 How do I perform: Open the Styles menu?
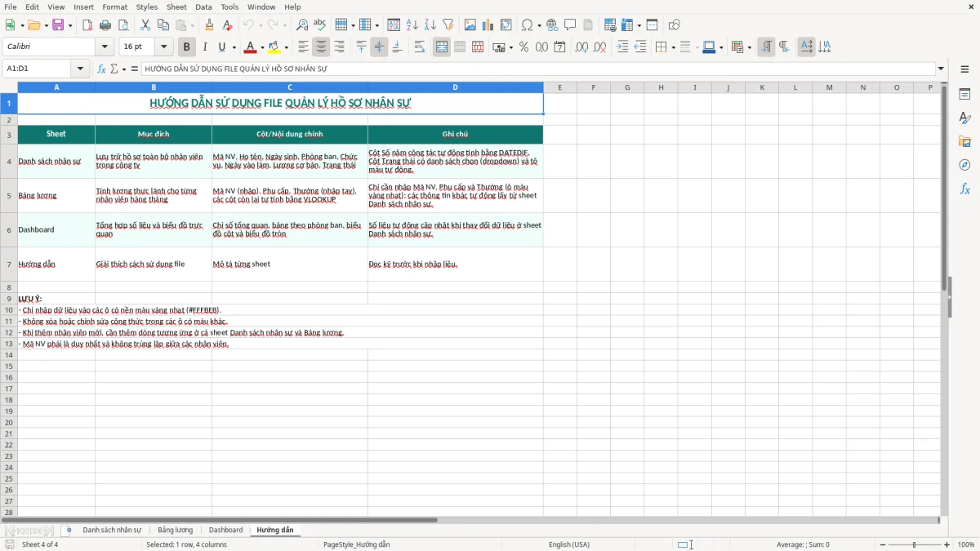click(147, 7)
